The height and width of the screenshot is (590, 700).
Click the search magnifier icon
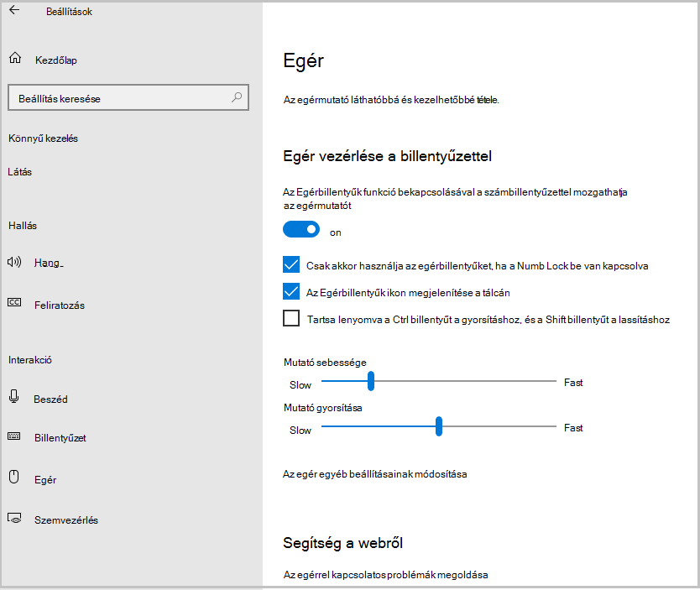237,97
